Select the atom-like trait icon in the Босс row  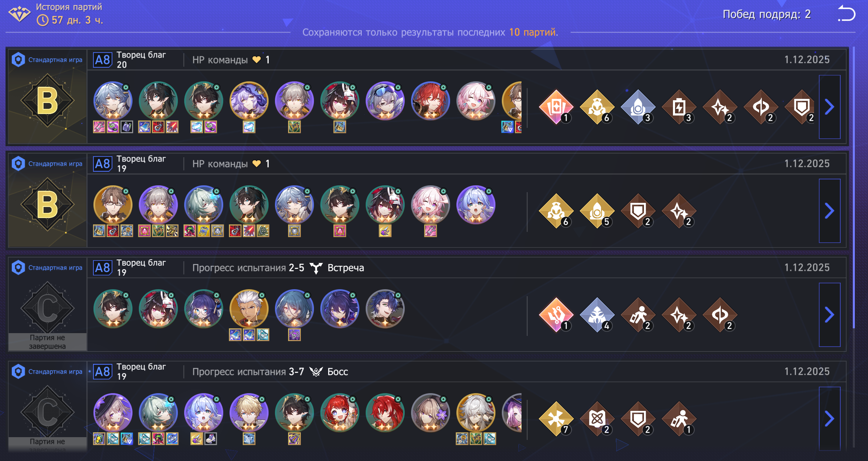(597, 419)
